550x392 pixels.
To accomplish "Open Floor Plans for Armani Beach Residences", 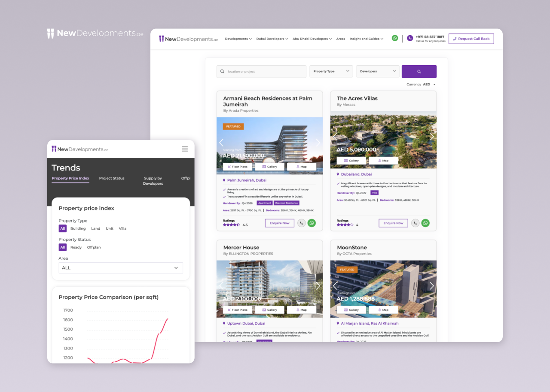I will 238,167.
